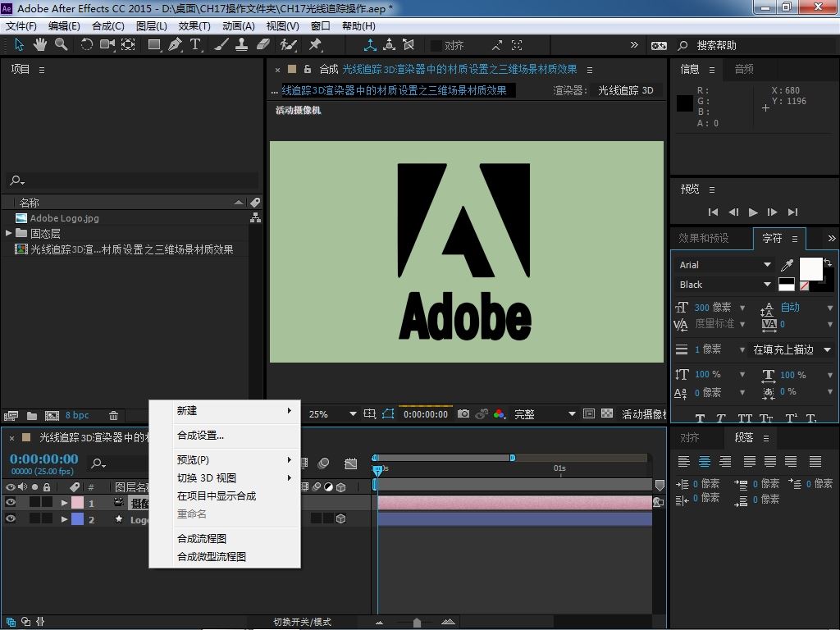
Task: Click the pink label color of layer 1
Action: [78, 503]
